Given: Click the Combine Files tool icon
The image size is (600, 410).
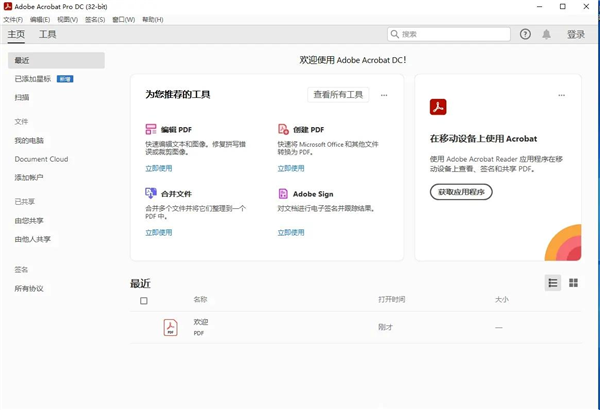Looking at the screenshot, I should pyautogui.click(x=151, y=193).
